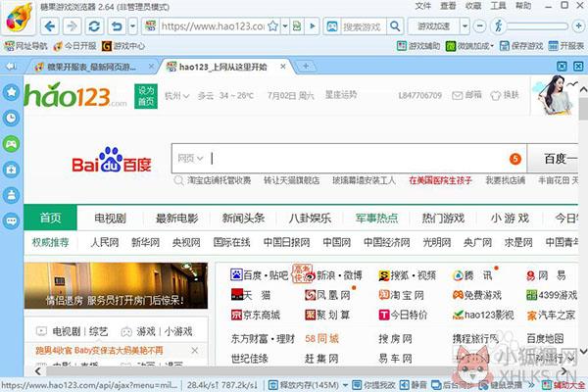Click the green page icon beside address bar
Screen dimensions: 588x392
297,26
